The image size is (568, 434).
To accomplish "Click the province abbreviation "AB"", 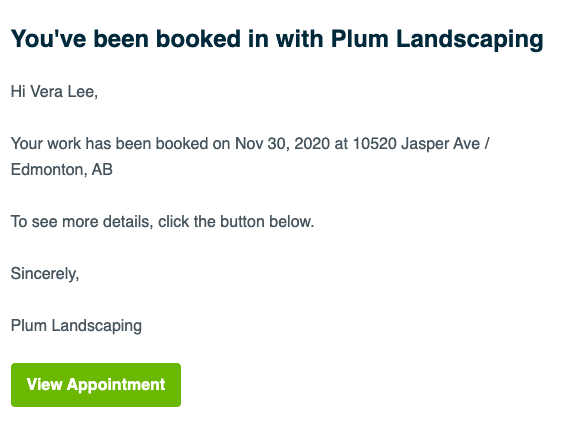I will coord(102,170).
